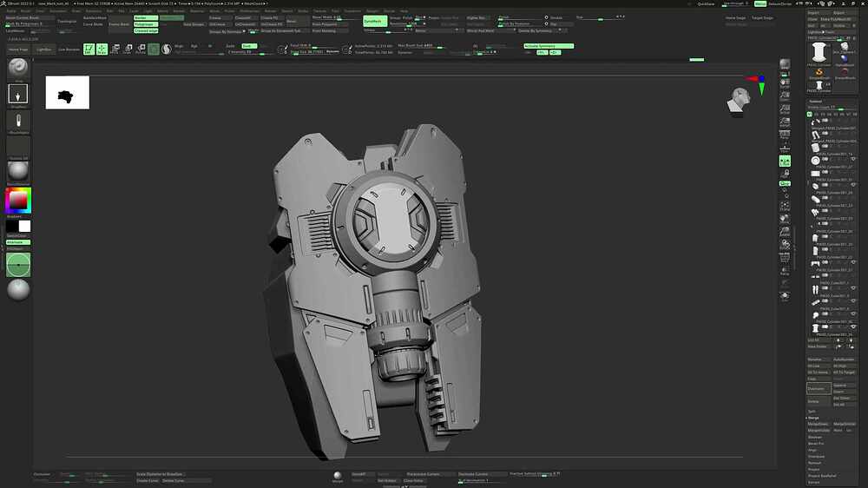868x488 pixels.
Task: Switch to the Scale transform icon
Action: 128,49
